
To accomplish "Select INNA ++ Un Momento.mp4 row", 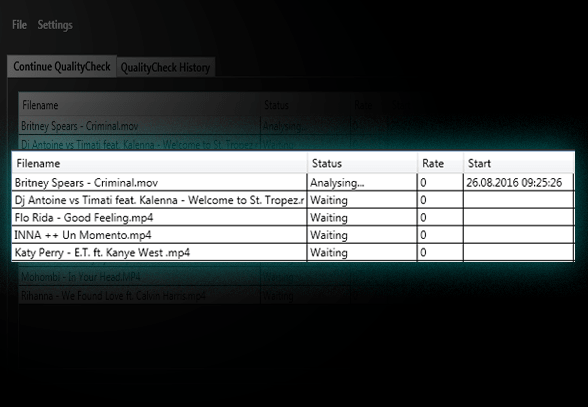I will 293,235.
